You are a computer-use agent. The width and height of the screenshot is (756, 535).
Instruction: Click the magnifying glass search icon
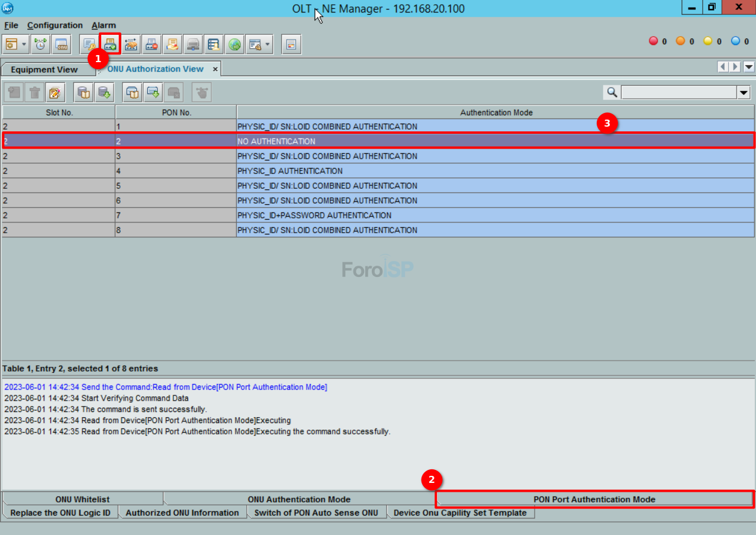[612, 92]
